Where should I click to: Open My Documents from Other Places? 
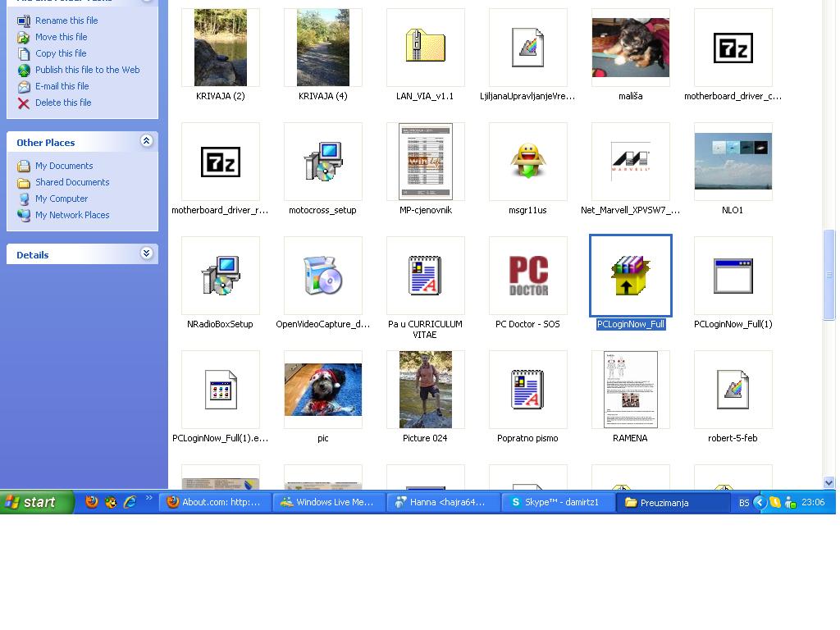pos(64,166)
